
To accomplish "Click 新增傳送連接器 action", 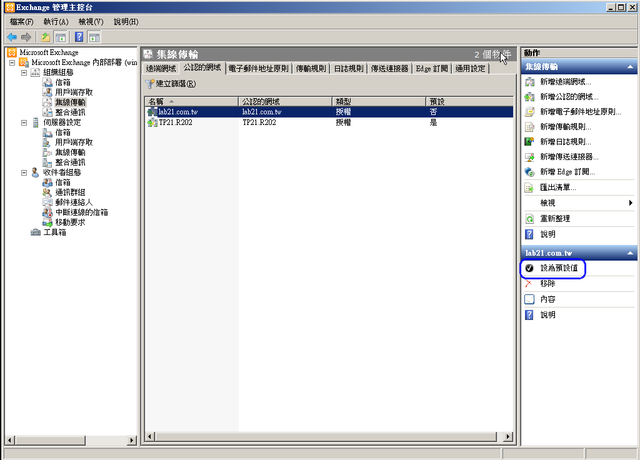I will click(x=569, y=157).
